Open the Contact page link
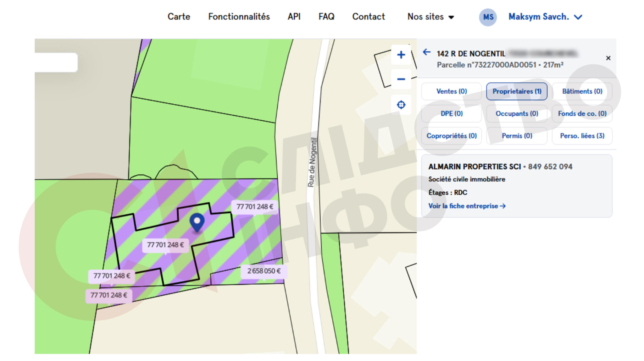 368,17
